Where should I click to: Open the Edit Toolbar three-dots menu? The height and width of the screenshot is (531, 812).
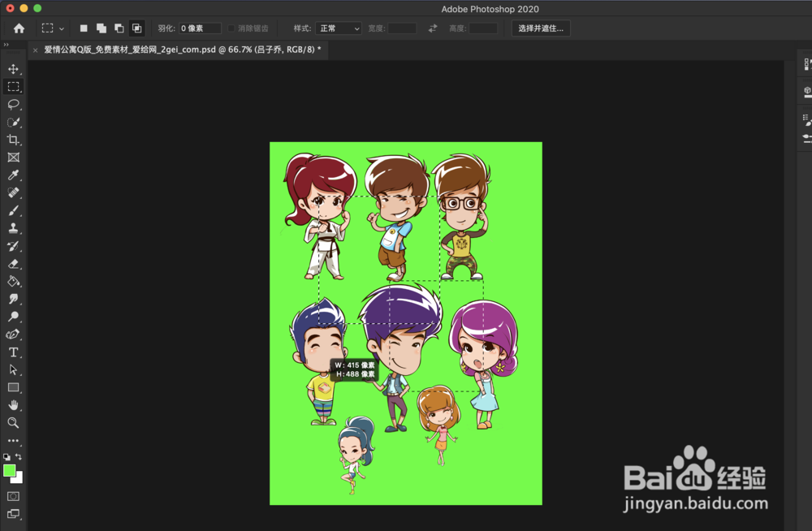point(14,440)
